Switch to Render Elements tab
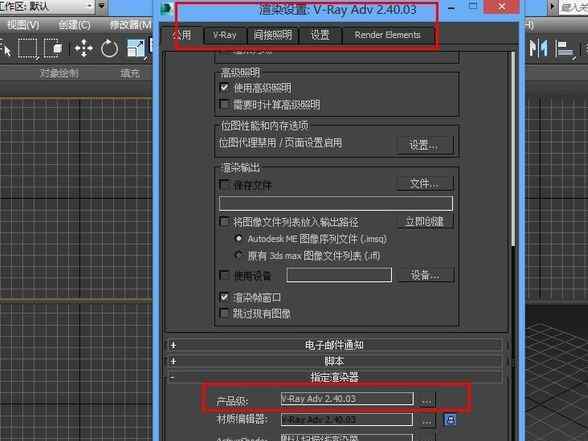The width and height of the screenshot is (588, 441). [387, 35]
